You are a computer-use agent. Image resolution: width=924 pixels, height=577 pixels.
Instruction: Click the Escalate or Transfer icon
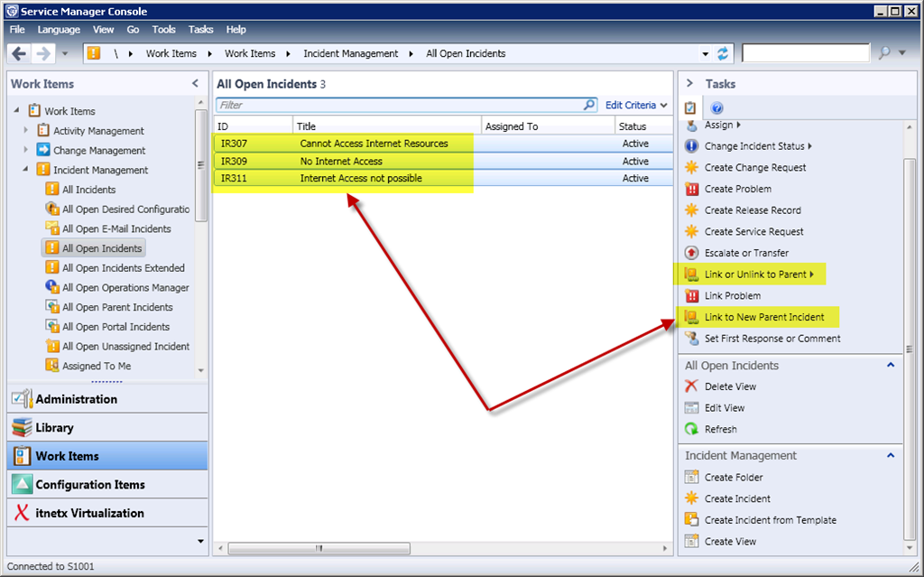[x=692, y=254]
